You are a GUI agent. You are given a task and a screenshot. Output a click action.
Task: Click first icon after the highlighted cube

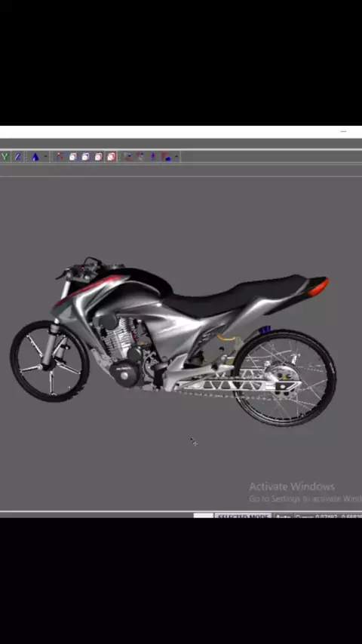pyautogui.click(x=128, y=157)
